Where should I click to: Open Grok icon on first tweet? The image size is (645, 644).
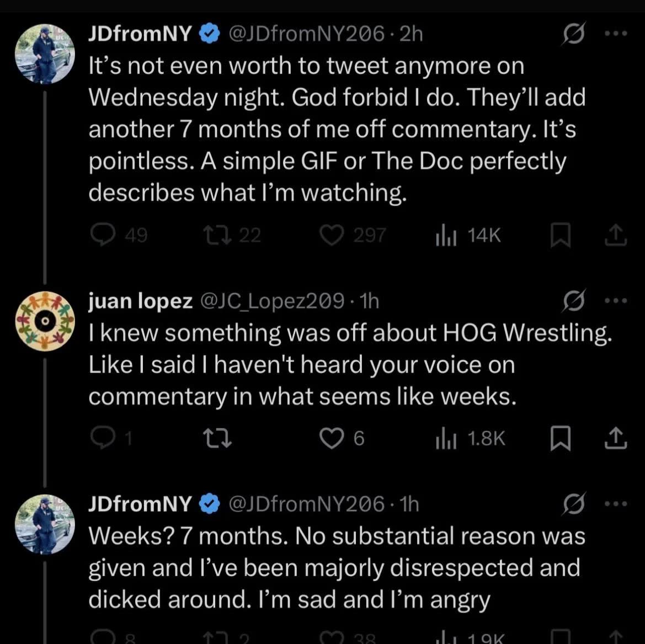tap(574, 34)
